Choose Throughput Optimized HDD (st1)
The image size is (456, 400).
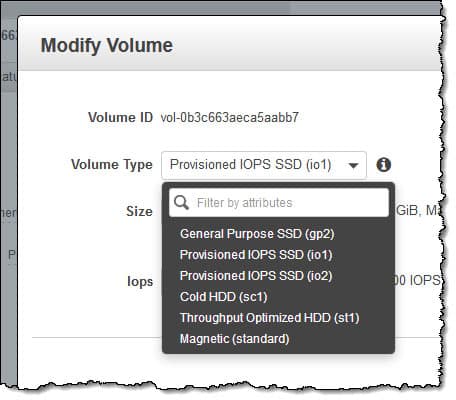[x=270, y=318]
